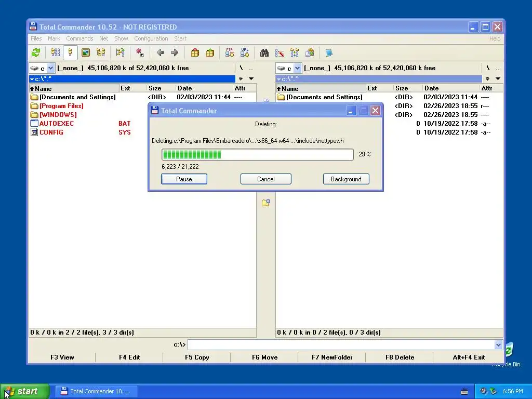Go forward with the right arrow icon
Screen dimensions: 532x399
pyautogui.click(x=175, y=52)
